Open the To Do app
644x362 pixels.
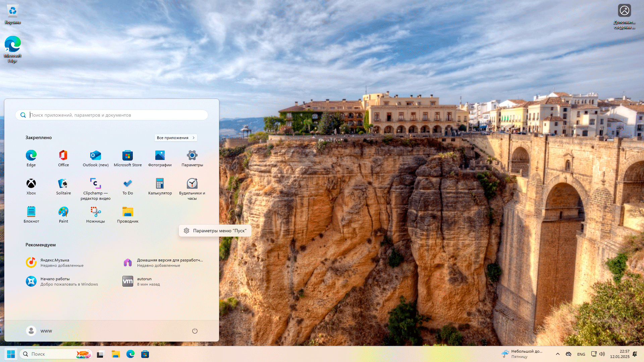[x=127, y=186]
